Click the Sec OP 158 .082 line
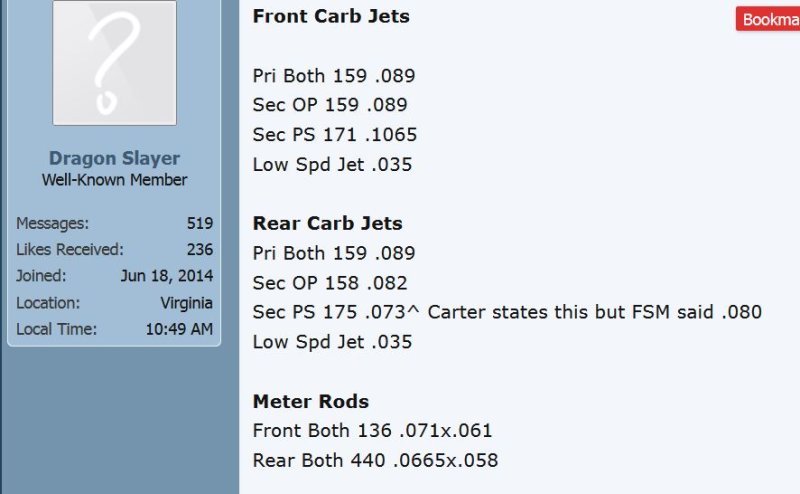 click(330, 283)
